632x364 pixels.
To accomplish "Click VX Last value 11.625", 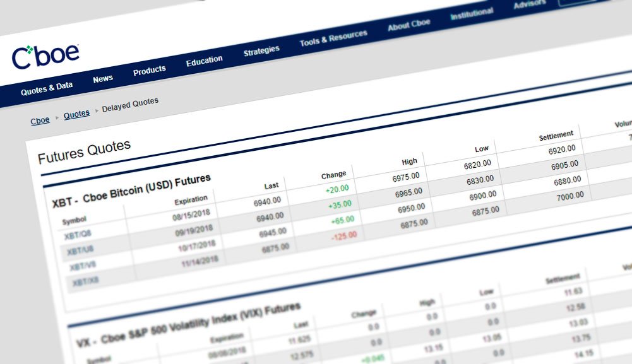I will click(x=299, y=340).
